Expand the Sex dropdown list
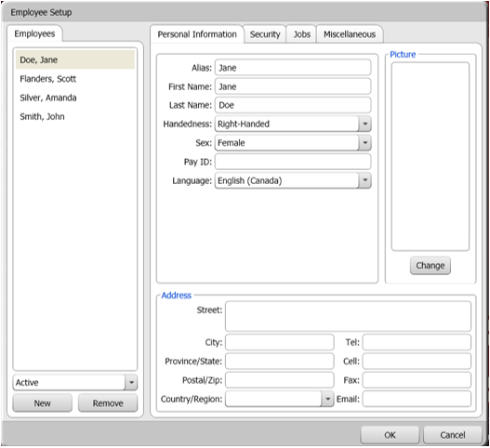The image size is (490, 448). (364, 143)
